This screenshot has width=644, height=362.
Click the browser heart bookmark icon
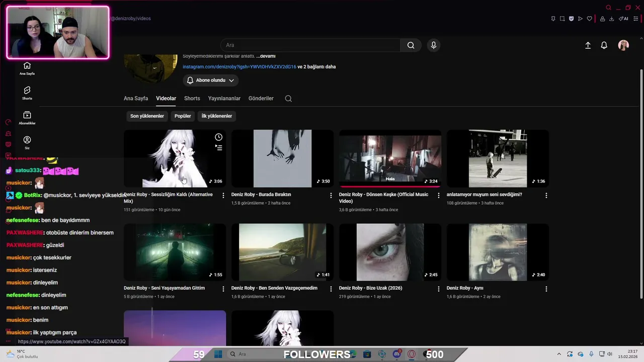click(x=589, y=19)
